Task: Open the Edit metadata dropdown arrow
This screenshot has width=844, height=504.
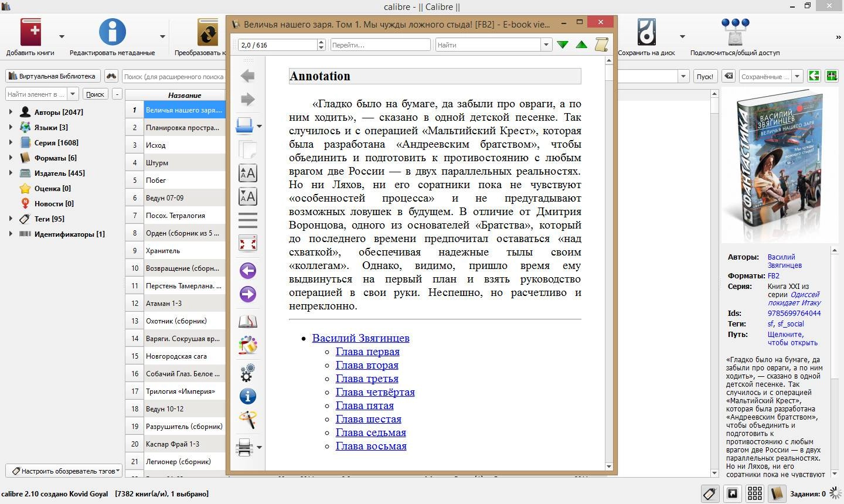Action: click(162, 36)
